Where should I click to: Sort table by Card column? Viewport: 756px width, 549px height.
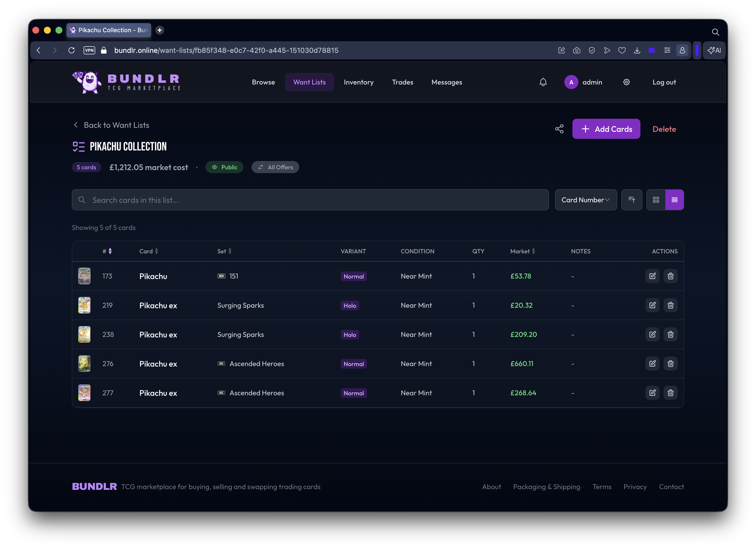coord(149,251)
